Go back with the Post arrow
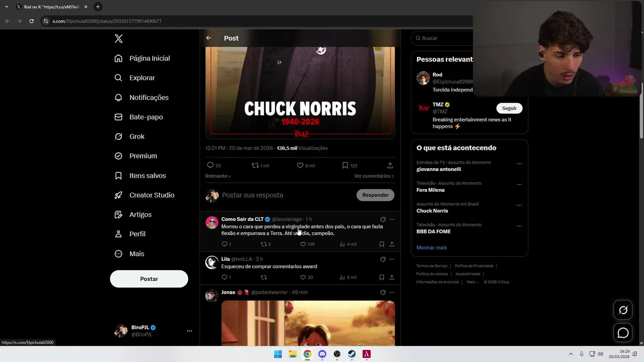Screen dimensions: 644x362 pos(209,38)
